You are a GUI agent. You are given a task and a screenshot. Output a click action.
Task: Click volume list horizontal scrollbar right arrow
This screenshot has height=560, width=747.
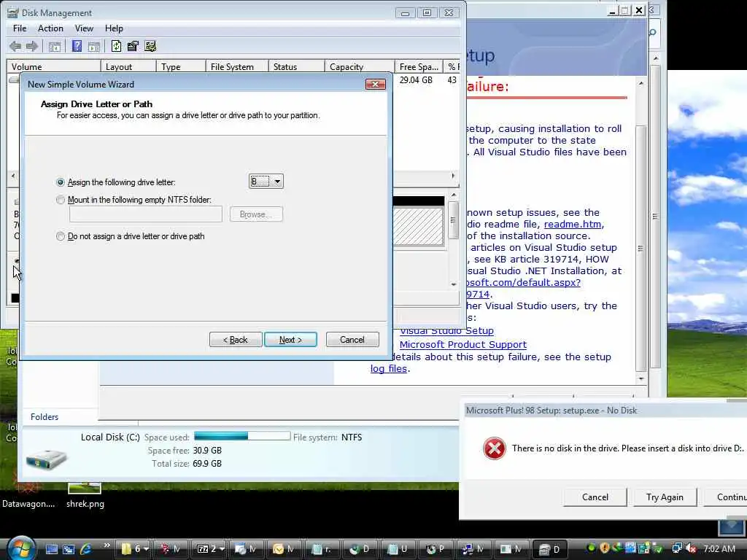[x=452, y=176]
